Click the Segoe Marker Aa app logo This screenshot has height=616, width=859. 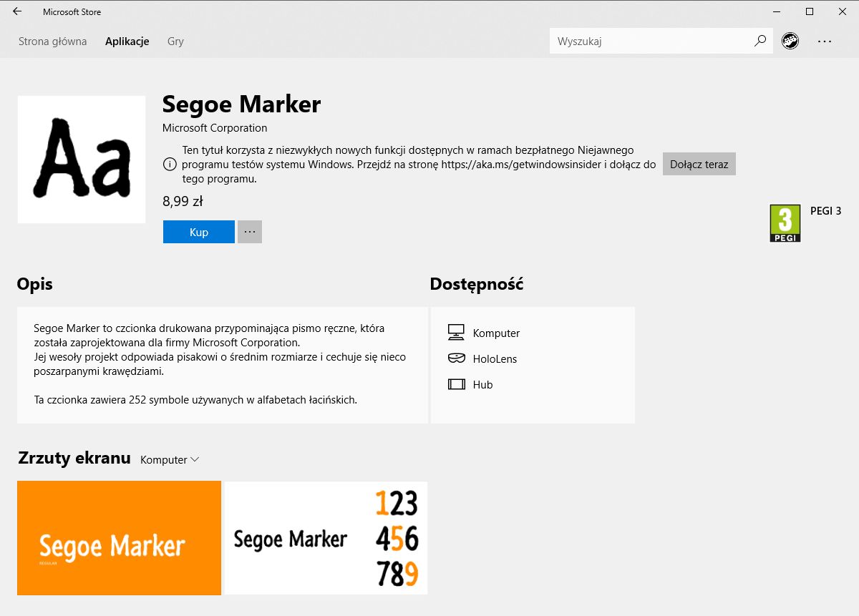point(82,160)
